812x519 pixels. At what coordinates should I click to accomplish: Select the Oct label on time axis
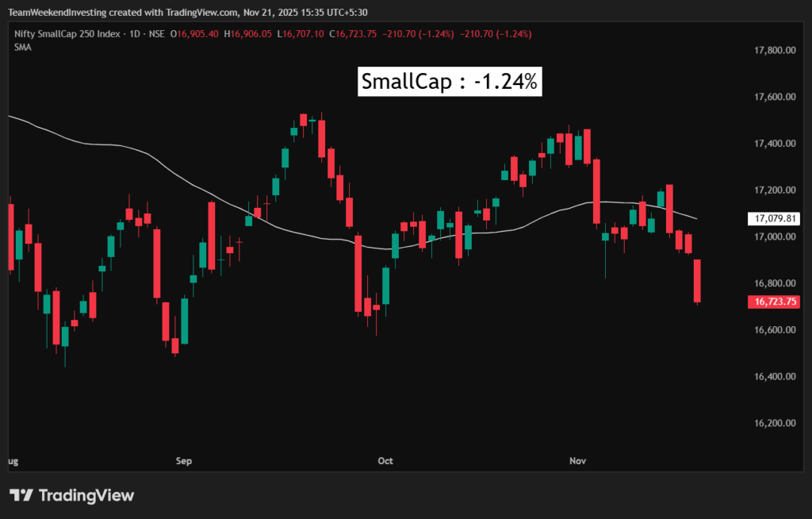point(385,460)
